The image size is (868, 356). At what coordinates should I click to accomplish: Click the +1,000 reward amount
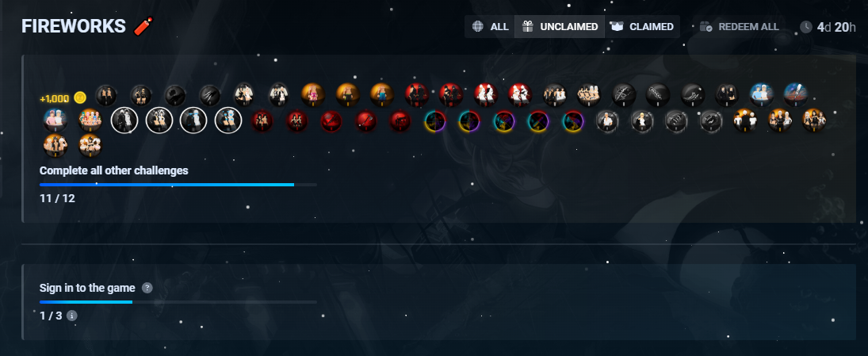(55, 98)
